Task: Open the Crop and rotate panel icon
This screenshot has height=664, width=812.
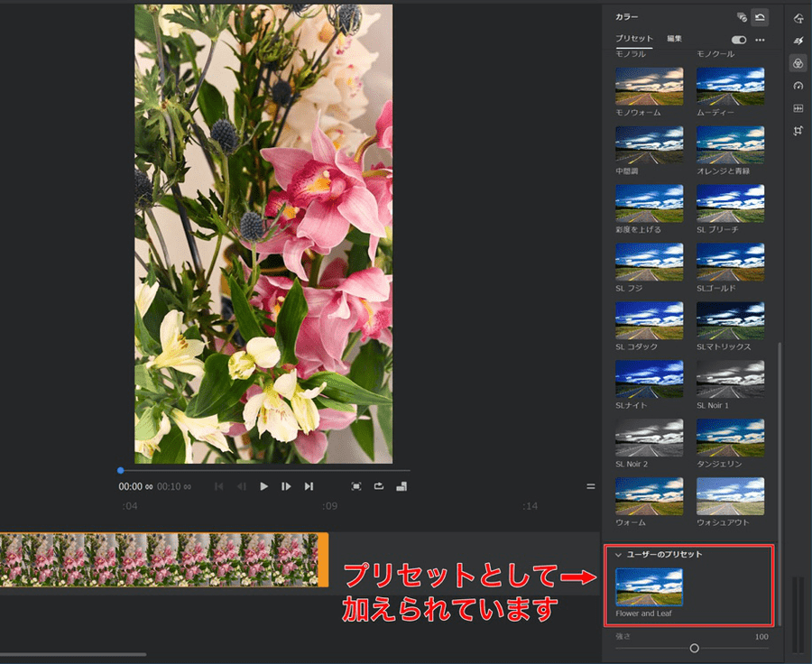Action: pos(798,131)
